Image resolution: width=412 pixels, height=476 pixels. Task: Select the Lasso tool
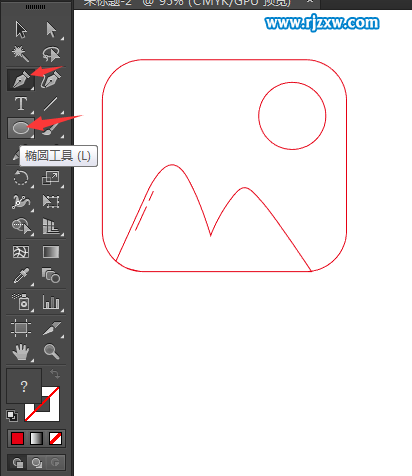coord(51,54)
